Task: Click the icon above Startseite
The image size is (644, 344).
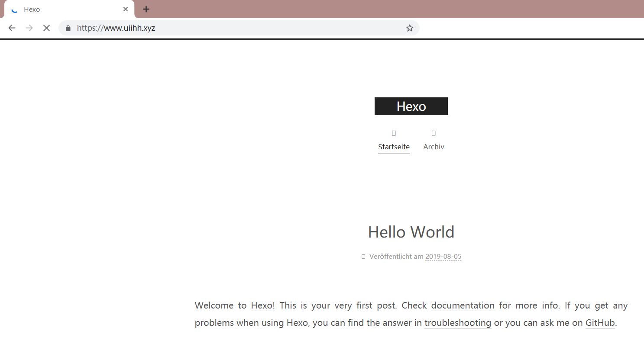Action: (394, 133)
